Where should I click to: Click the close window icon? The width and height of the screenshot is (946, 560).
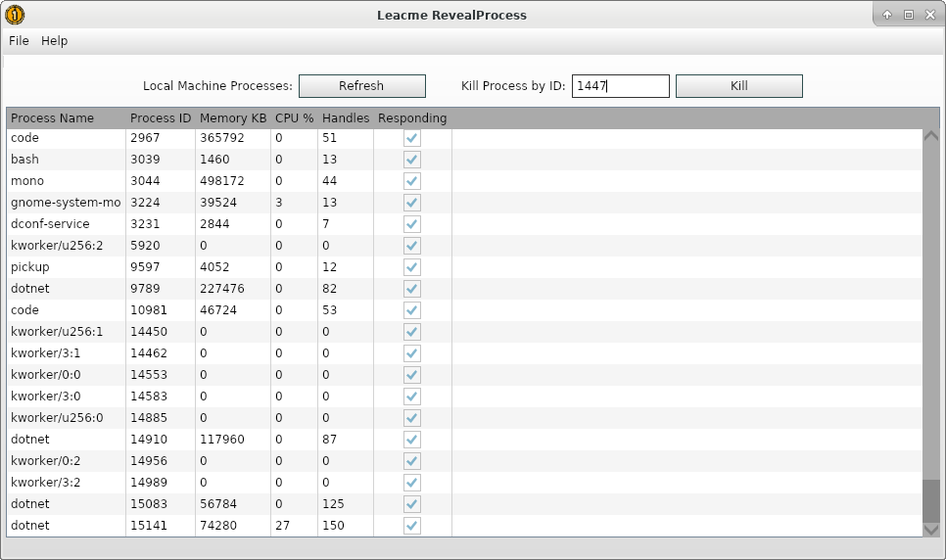[928, 15]
